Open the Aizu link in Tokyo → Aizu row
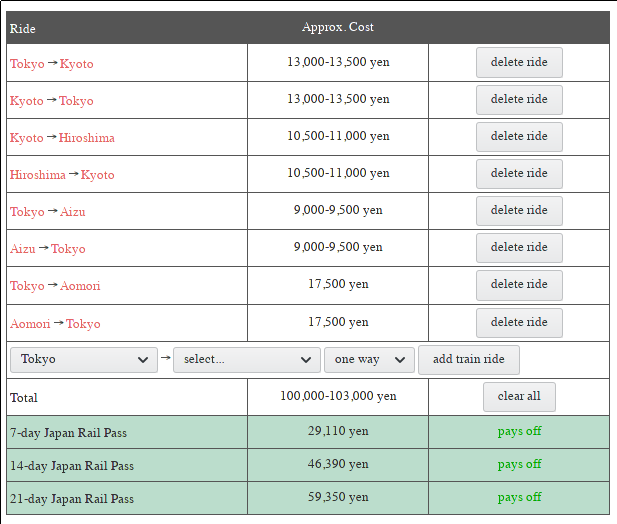Viewport: 617px width, 524px height. click(x=72, y=212)
